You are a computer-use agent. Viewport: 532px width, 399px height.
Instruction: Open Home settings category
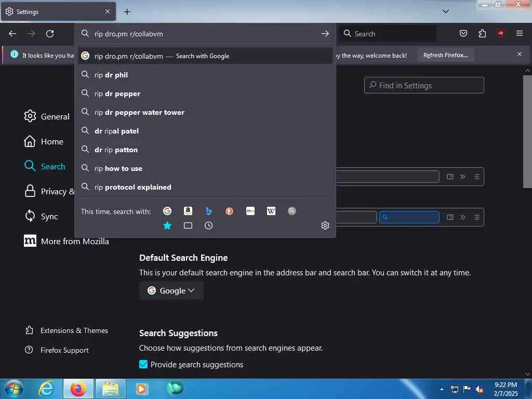44,141
